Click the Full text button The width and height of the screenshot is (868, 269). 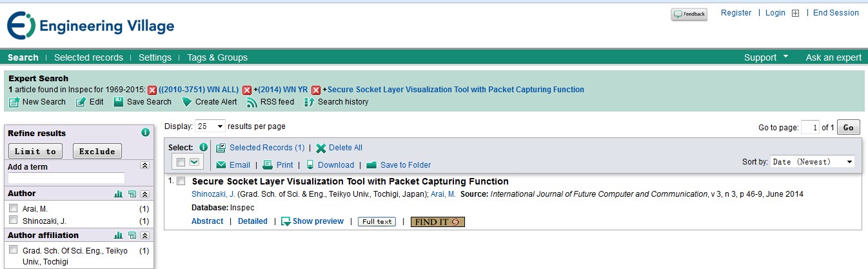click(377, 221)
